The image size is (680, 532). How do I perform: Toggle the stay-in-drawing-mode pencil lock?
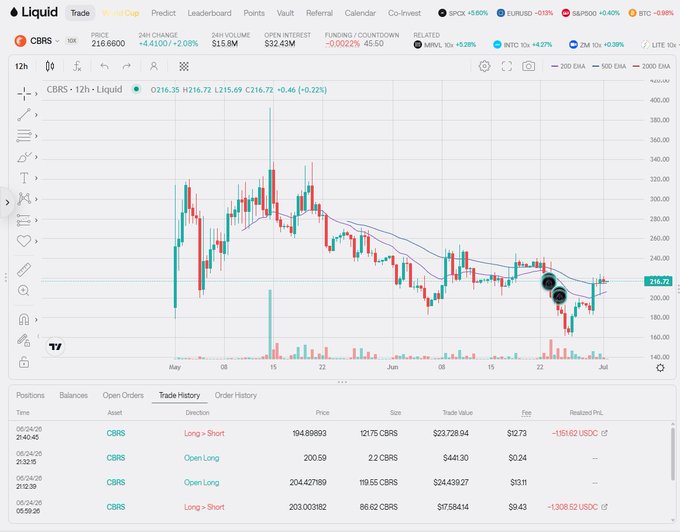point(24,340)
